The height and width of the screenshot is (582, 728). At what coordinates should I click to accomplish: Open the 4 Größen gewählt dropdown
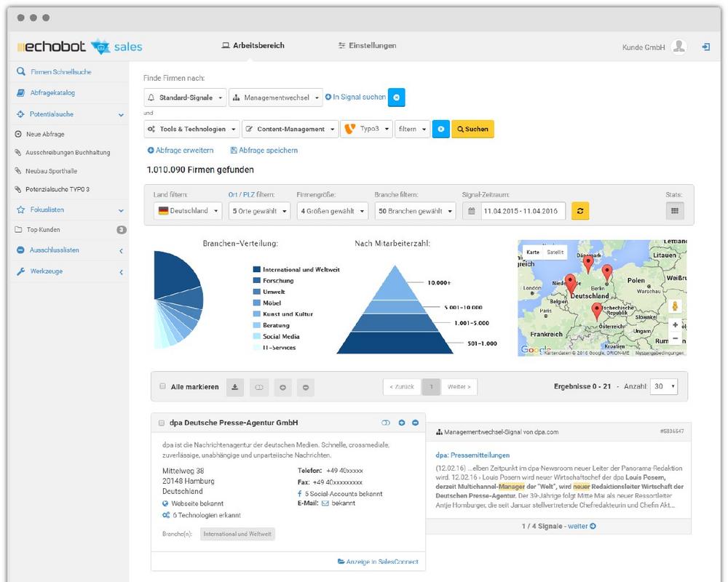pyautogui.click(x=333, y=211)
